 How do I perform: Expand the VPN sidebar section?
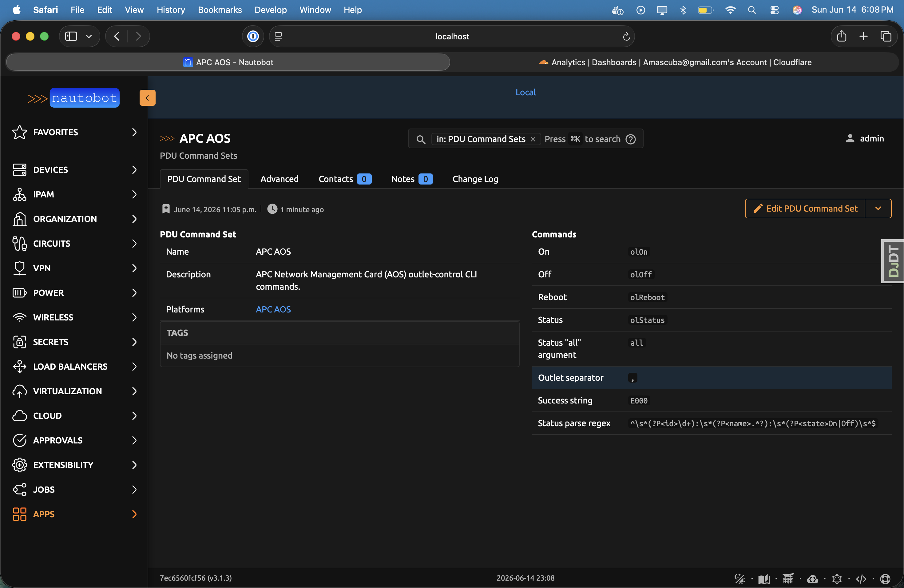click(74, 268)
